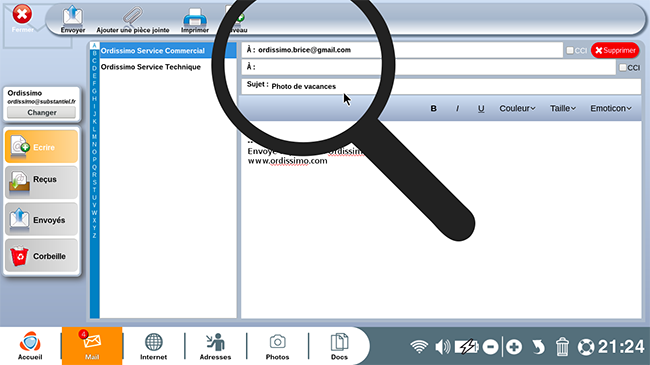Toggle bold formatting B
Viewport: 650px width, 365px height.
433,108
